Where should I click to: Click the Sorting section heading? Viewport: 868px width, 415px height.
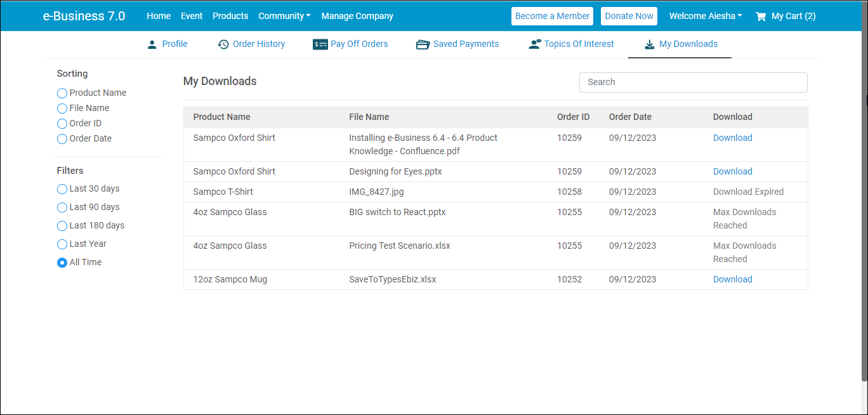tap(72, 74)
